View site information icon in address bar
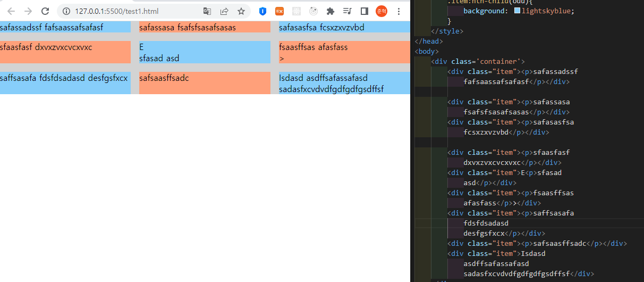The height and width of the screenshot is (282, 644). (x=66, y=11)
